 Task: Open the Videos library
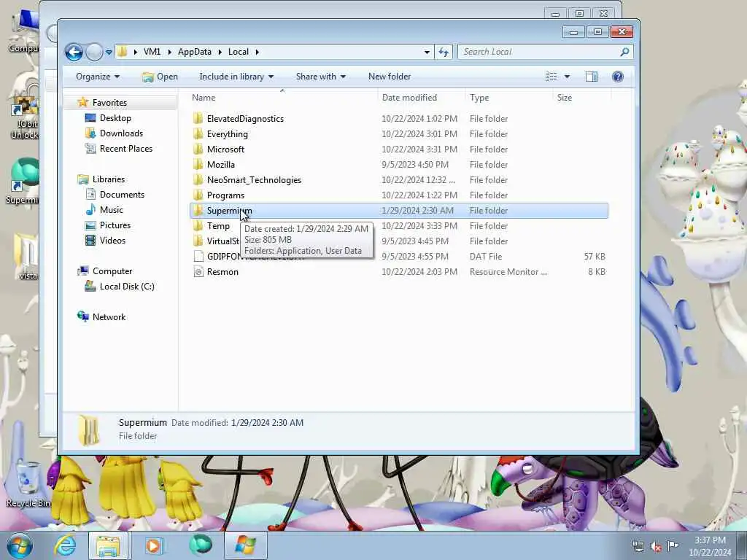[x=112, y=240]
